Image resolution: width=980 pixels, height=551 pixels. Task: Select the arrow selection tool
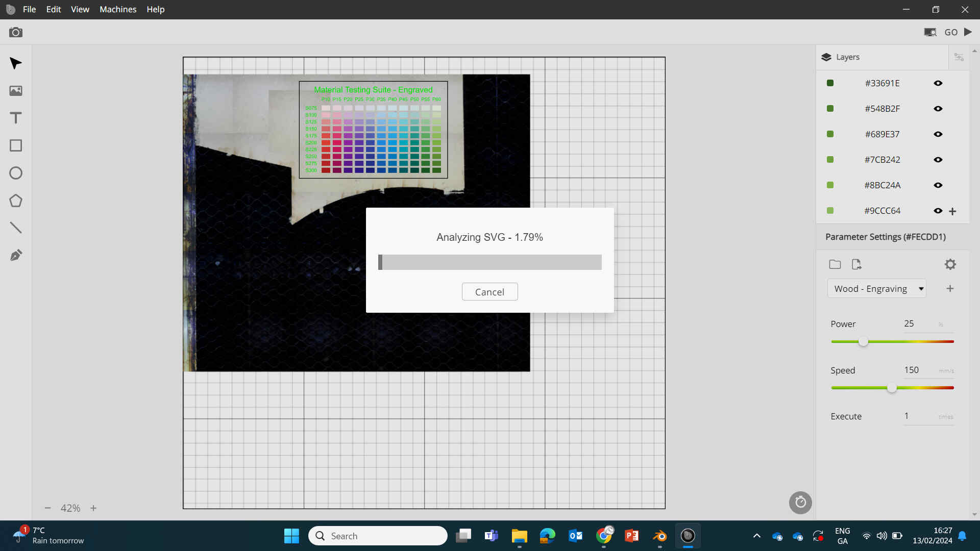tap(16, 63)
